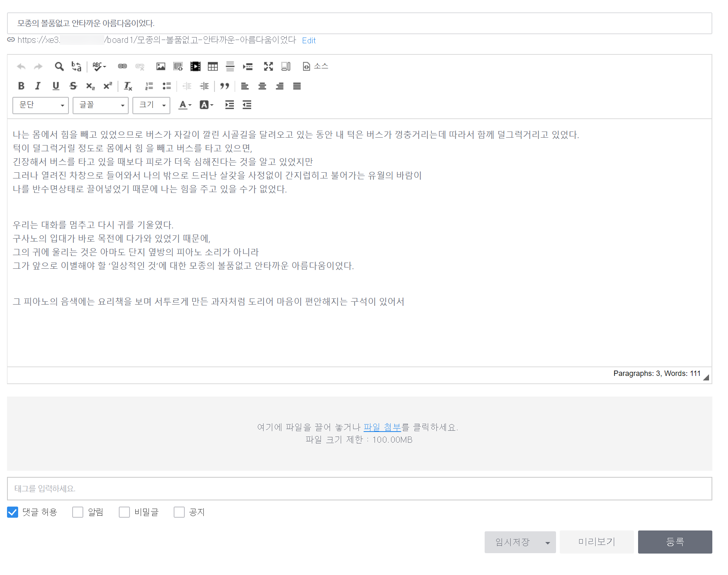The width and height of the screenshot is (728, 575).
Task: Click the line starting '우리는 대화를 멈추고'
Action: [93, 225]
